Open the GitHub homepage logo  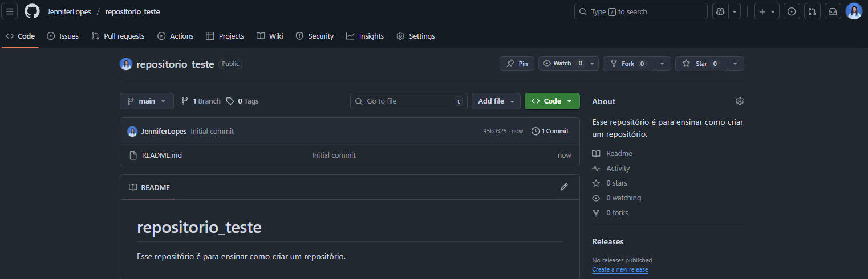pos(32,11)
